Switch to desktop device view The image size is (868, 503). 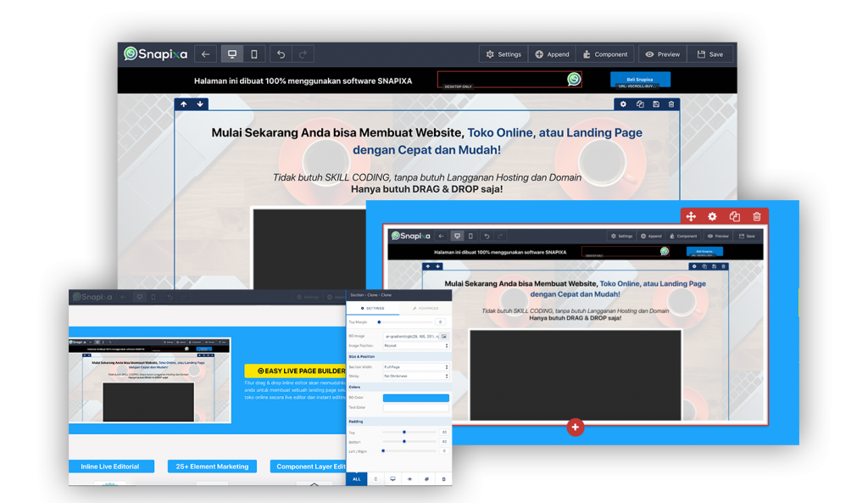click(231, 54)
